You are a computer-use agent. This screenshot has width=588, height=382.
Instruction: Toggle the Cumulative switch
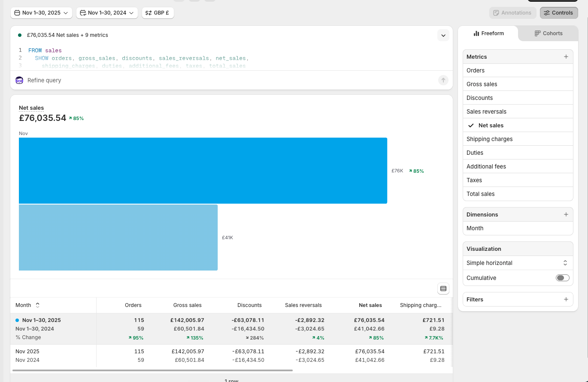click(562, 278)
